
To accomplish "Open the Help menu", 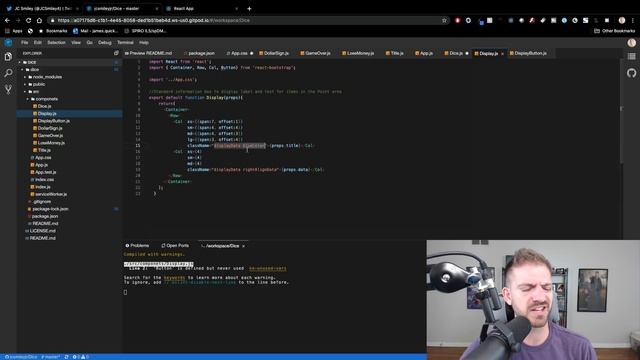I will [144, 42].
